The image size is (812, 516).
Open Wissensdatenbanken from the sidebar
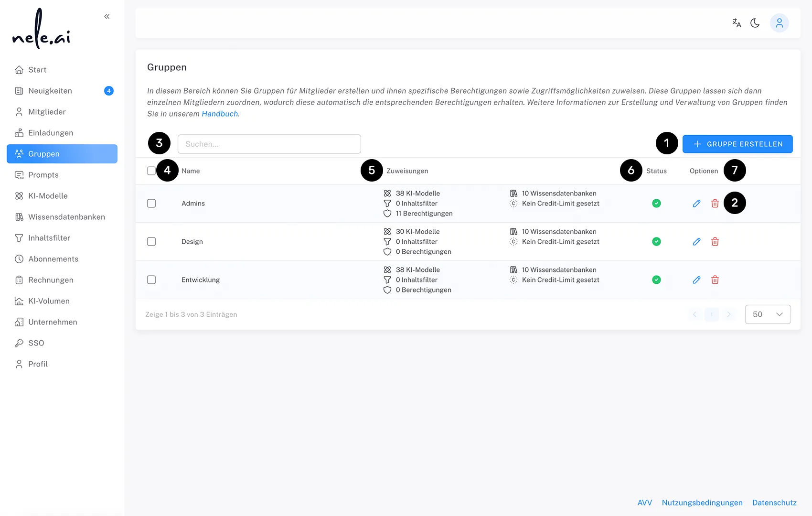[x=66, y=216]
